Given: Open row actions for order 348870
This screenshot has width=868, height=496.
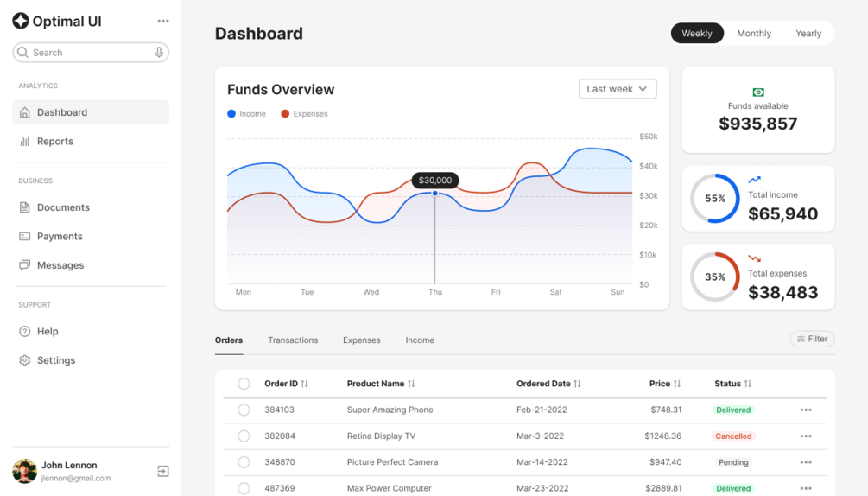Looking at the screenshot, I should pos(806,462).
